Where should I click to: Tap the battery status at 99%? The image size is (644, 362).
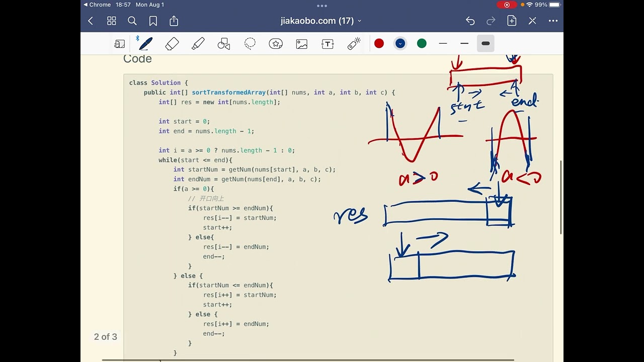click(x=547, y=5)
